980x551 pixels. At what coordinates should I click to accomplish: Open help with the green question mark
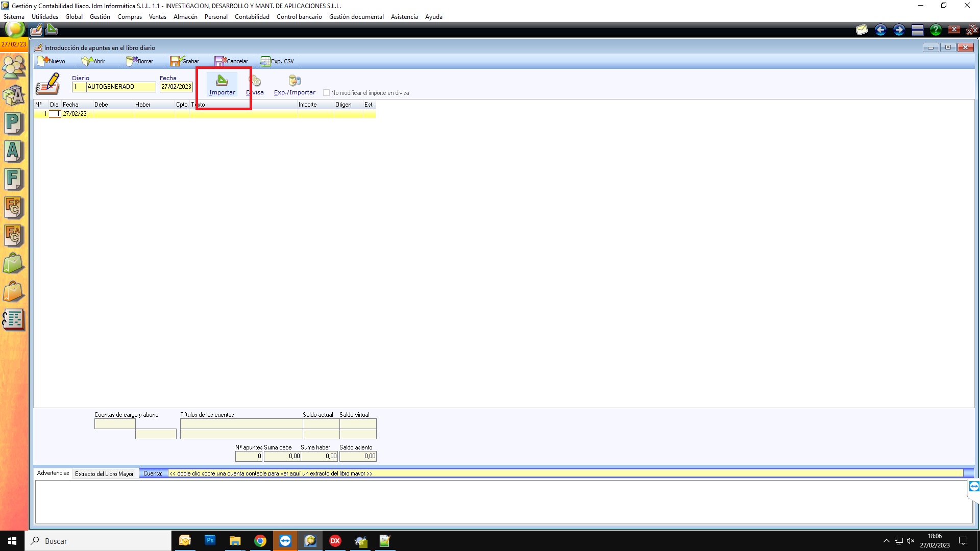(x=936, y=30)
